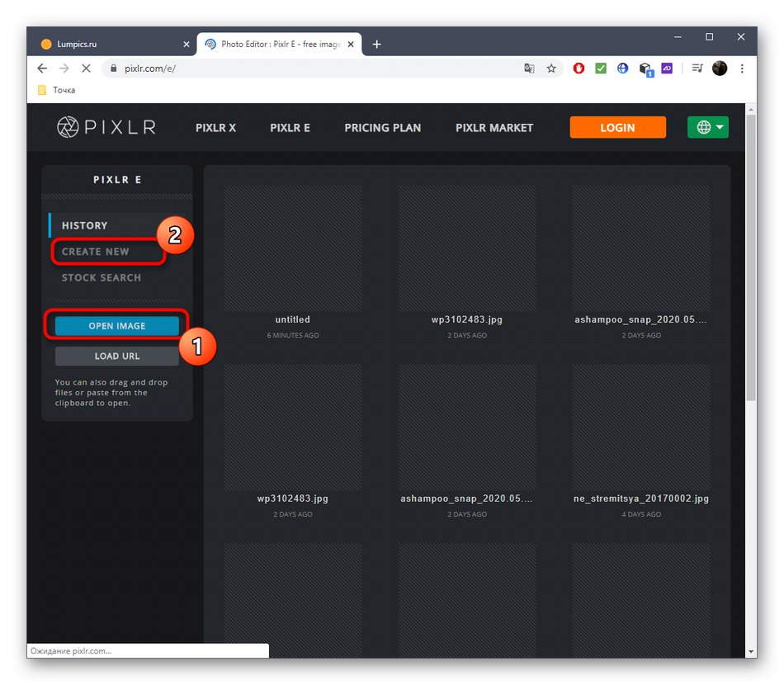Close the Lumpics.ru tab
The height and width of the screenshot is (685, 784).
pyautogui.click(x=187, y=45)
